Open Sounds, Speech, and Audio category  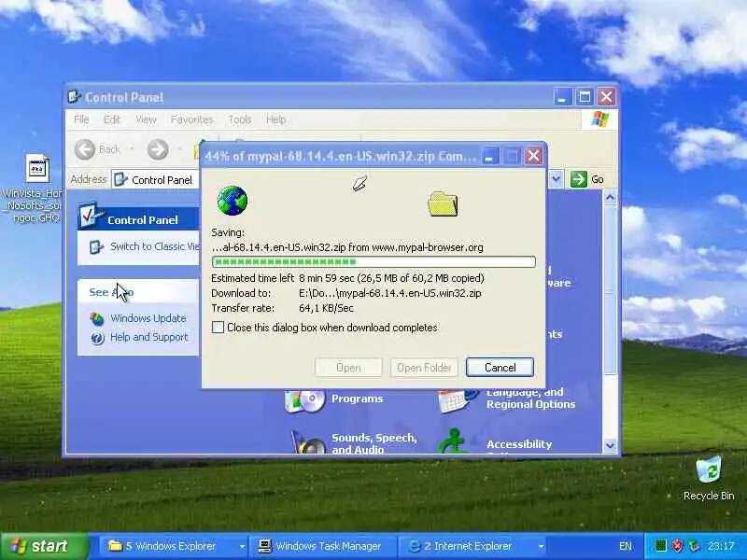[x=374, y=443]
